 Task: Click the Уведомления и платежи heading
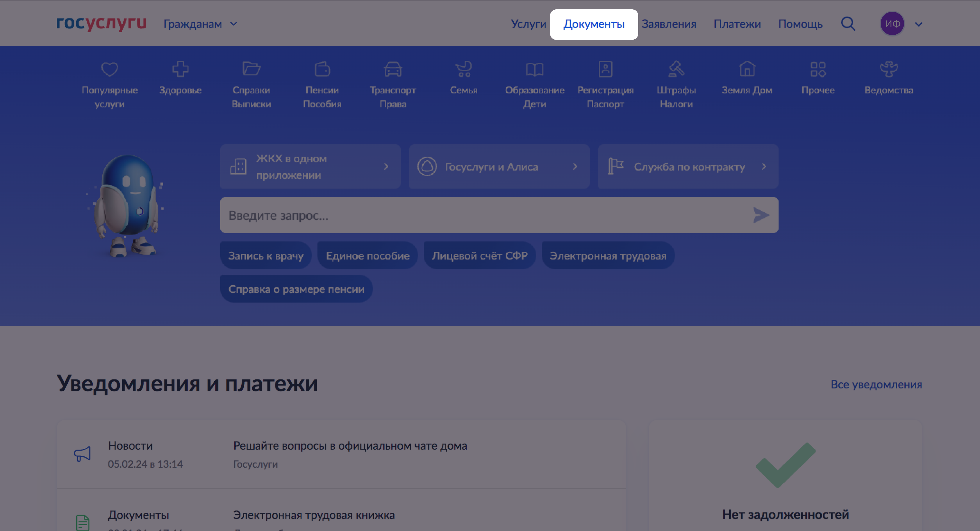tap(187, 383)
